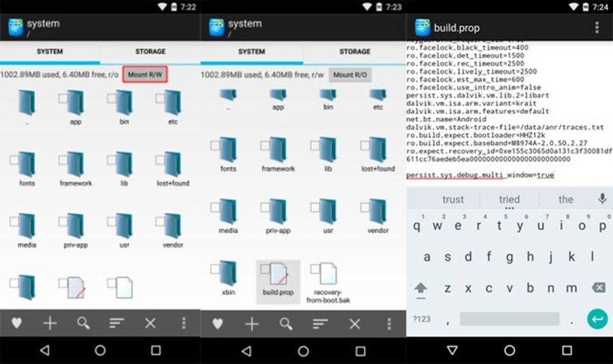Open the STORAGE tab in Mount R/O screen

(x=355, y=52)
